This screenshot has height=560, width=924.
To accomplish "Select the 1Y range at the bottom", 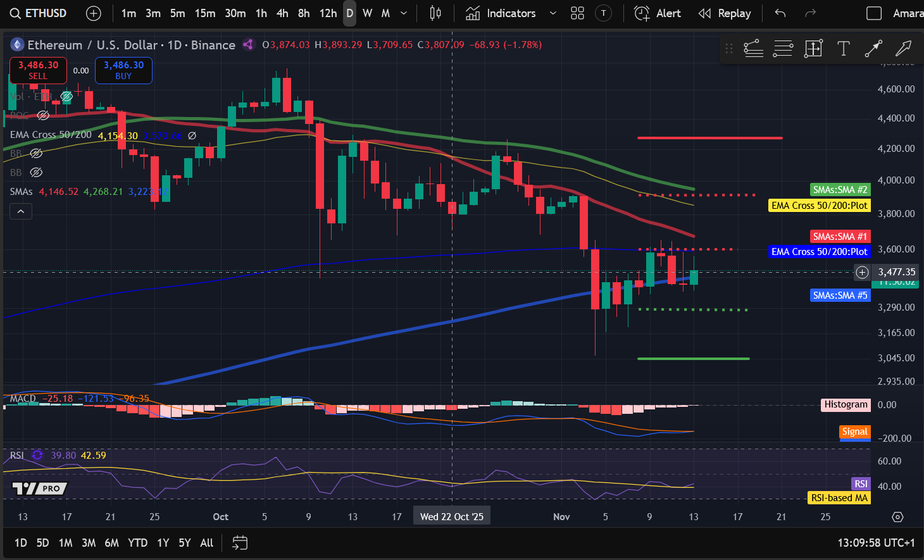I will pos(162,543).
